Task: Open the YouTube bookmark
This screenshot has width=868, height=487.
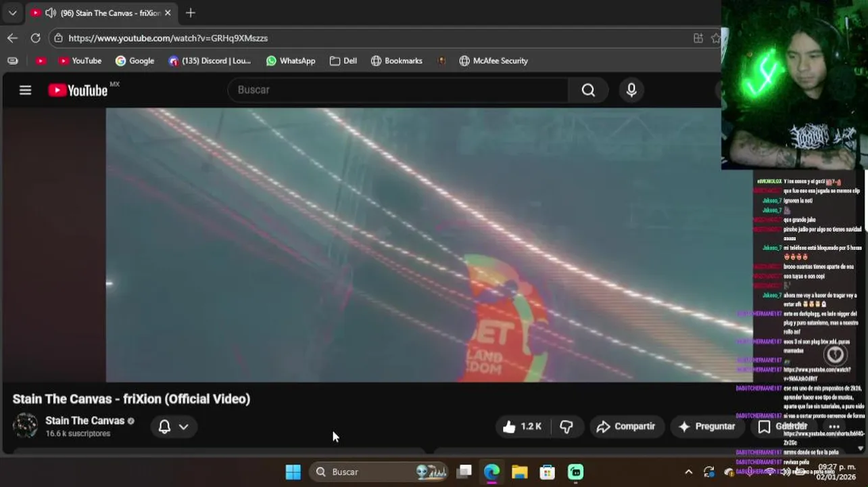Action: coord(80,61)
